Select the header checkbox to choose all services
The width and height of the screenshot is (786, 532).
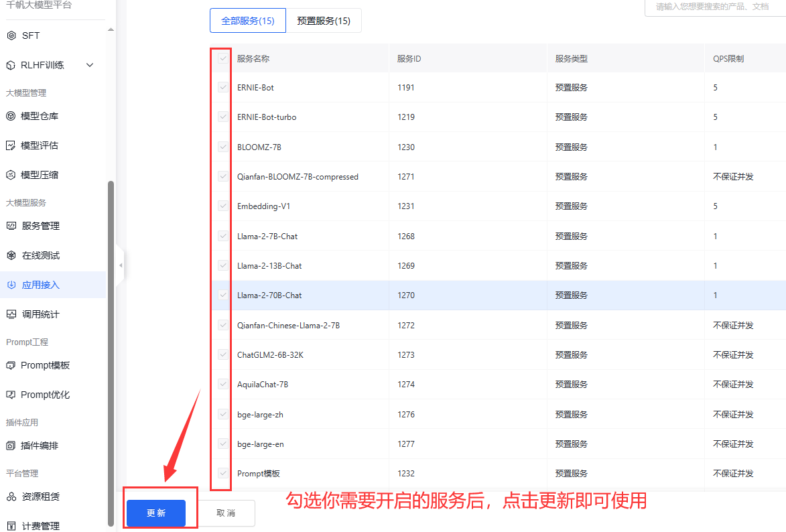click(221, 58)
